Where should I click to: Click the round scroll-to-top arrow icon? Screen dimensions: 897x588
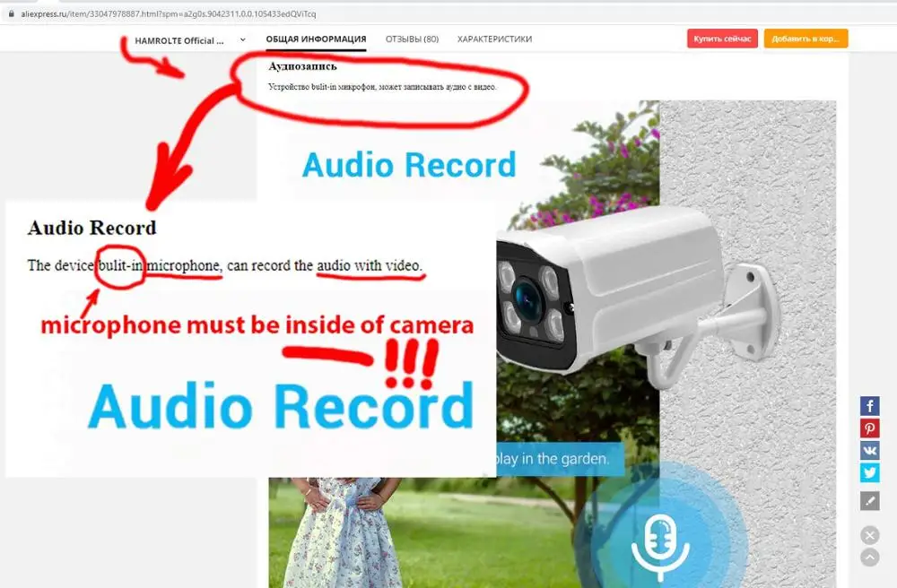[x=869, y=558]
